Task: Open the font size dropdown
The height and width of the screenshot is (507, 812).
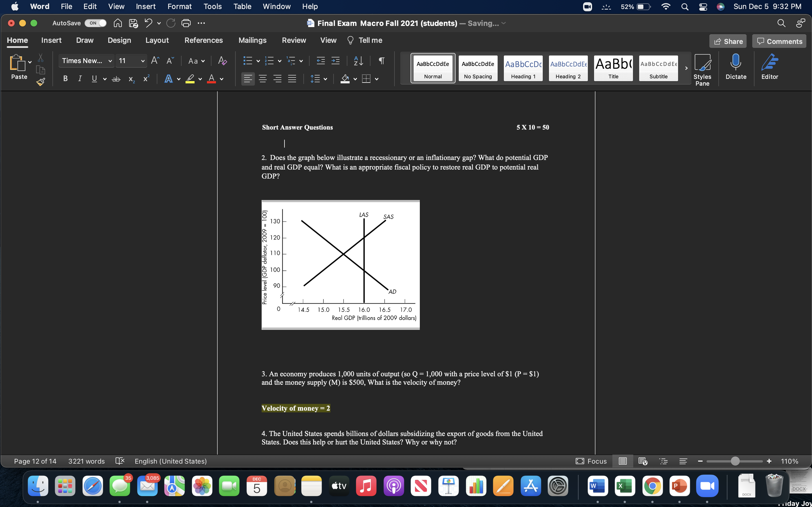Action: (x=142, y=61)
